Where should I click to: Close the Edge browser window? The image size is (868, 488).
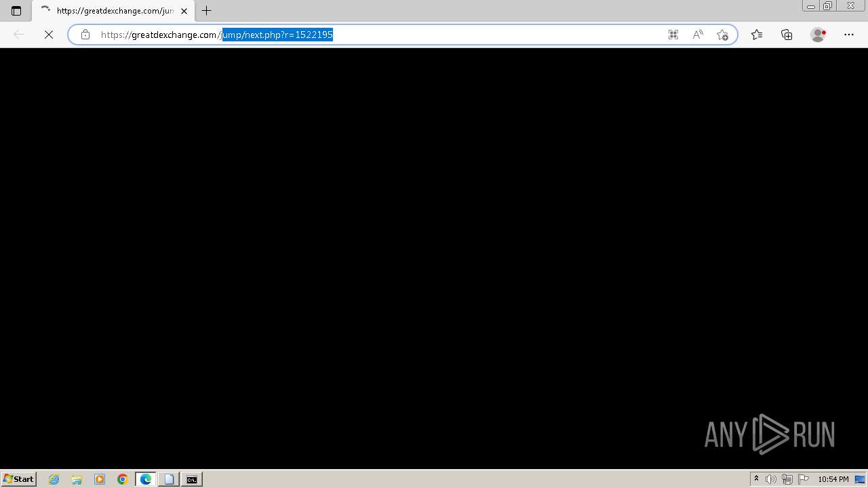click(x=851, y=6)
